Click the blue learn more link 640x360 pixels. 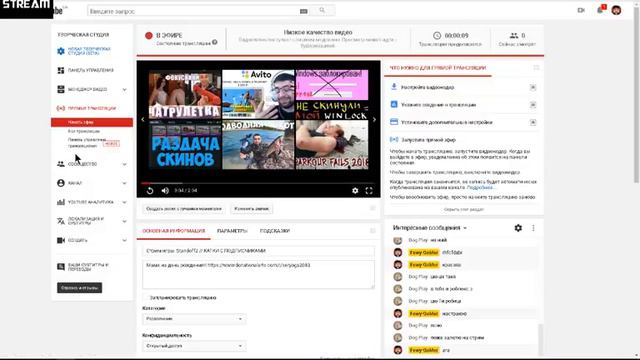(x=480, y=187)
